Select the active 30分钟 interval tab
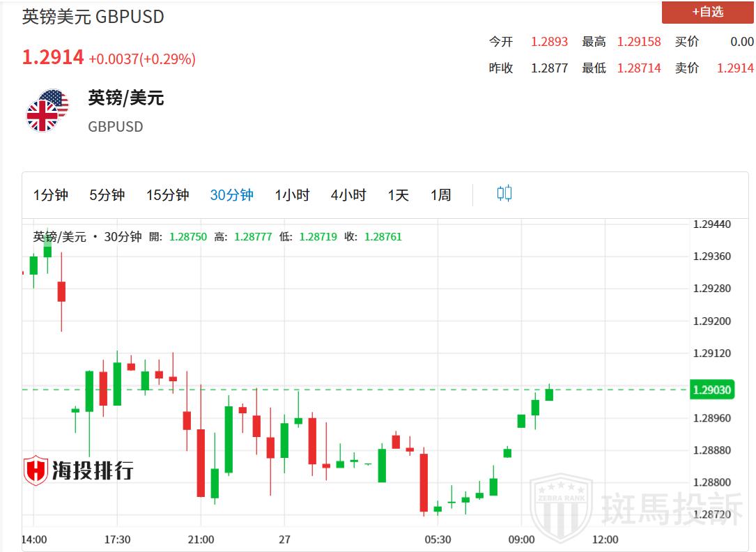Viewport: 756px width, 552px height. (x=231, y=195)
